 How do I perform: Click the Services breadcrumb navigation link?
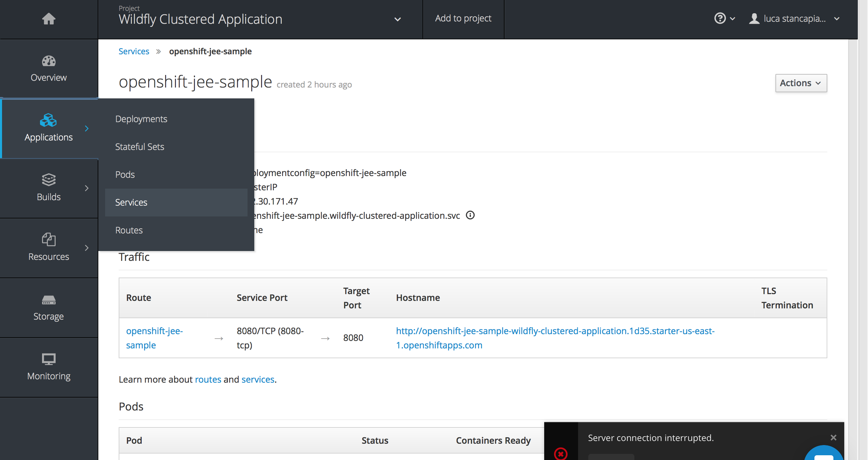(x=134, y=51)
